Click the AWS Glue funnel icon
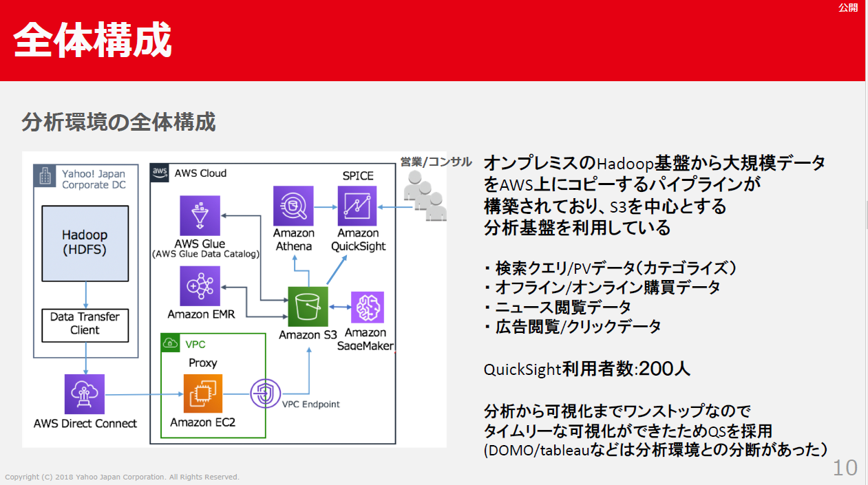This screenshot has height=485, width=868. tap(200, 215)
